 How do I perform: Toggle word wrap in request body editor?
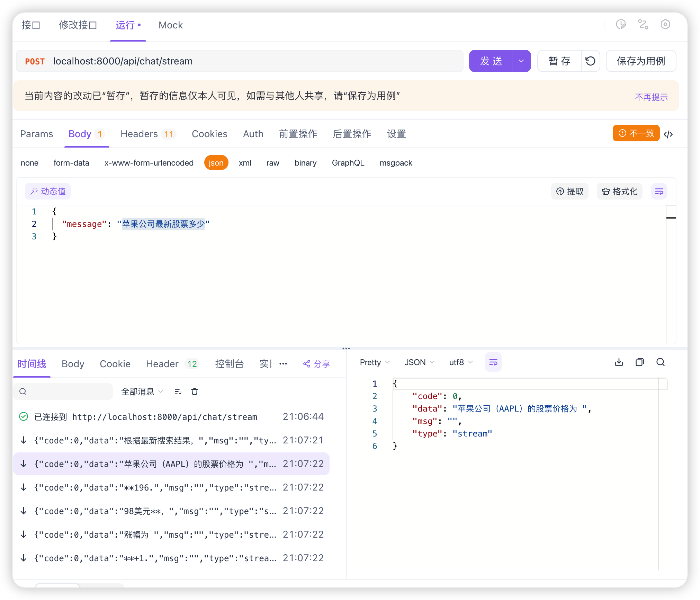(x=659, y=191)
